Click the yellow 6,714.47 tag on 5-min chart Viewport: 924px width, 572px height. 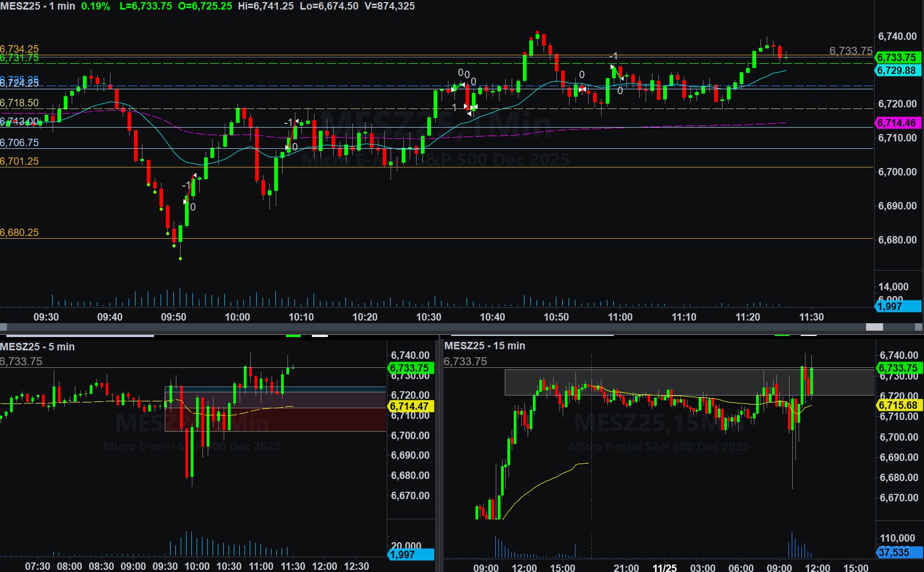click(x=410, y=406)
